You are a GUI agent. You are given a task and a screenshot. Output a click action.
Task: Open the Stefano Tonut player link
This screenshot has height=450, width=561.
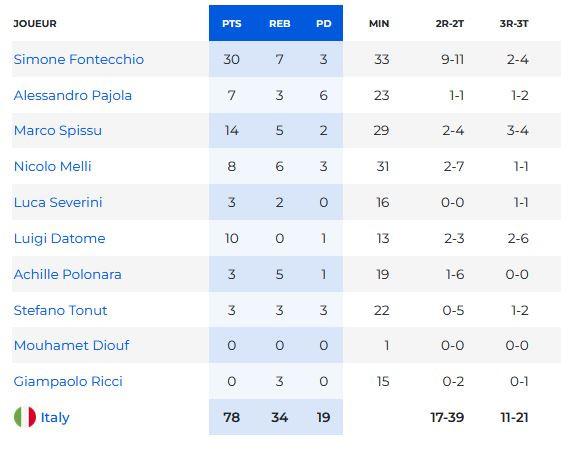(x=60, y=310)
